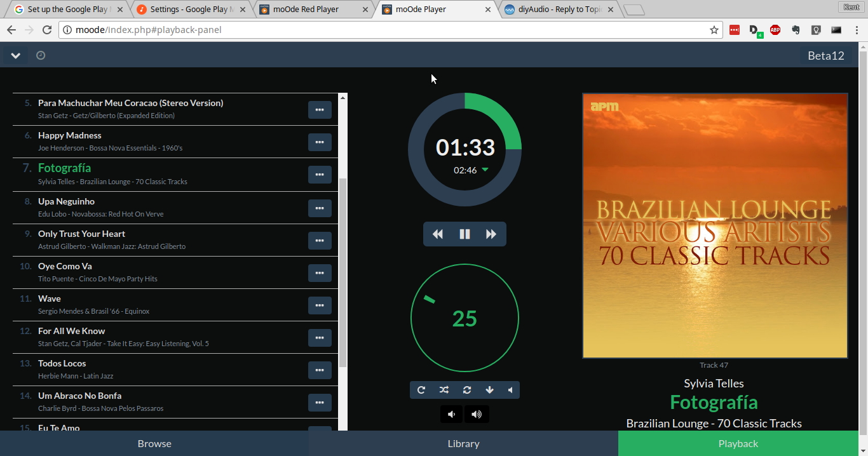The height and width of the screenshot is (456, 868).
Task: Open the Beta12 main menu
Action: [825, 55]
